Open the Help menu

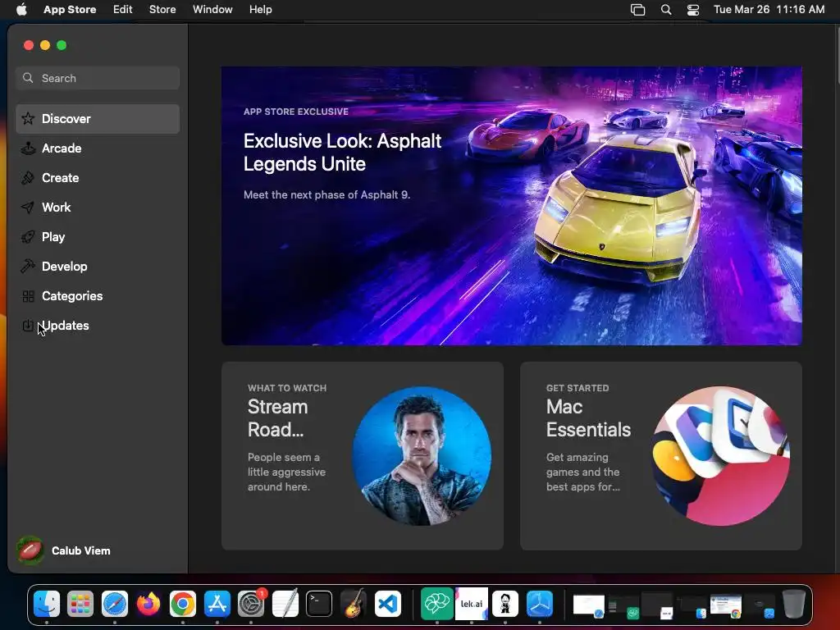point(260,10)
